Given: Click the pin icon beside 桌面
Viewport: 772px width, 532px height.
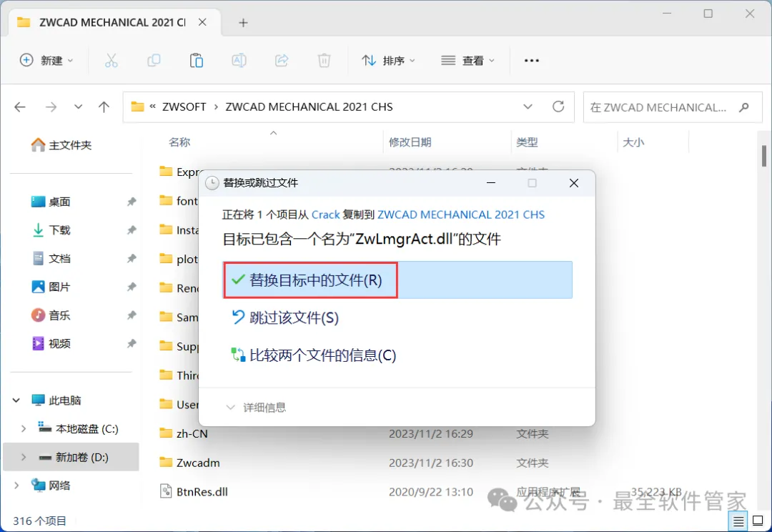Looking at the screenshot, I should point(132,202).
